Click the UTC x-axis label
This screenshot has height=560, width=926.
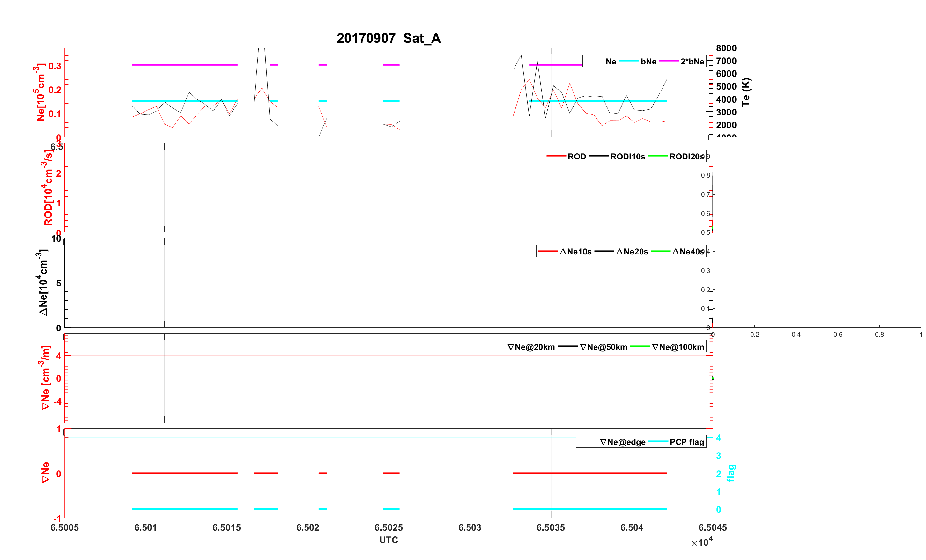coord(388,540)
